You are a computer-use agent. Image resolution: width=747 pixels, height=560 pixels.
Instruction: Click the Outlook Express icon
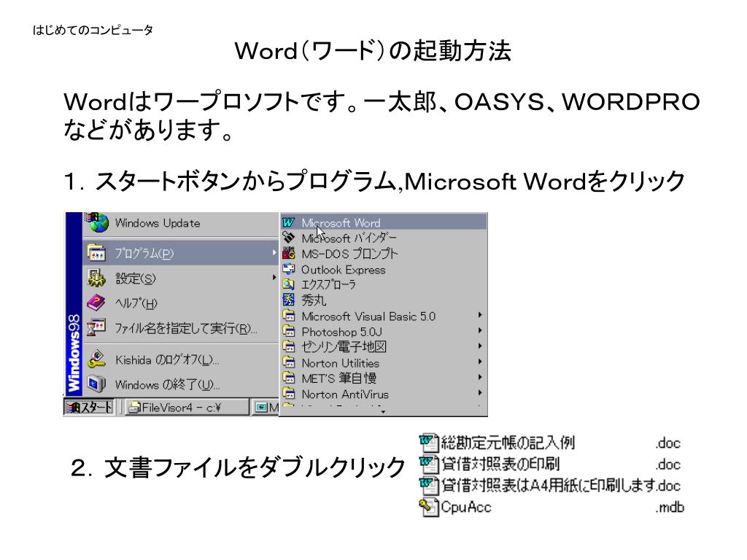click(288, 269)
